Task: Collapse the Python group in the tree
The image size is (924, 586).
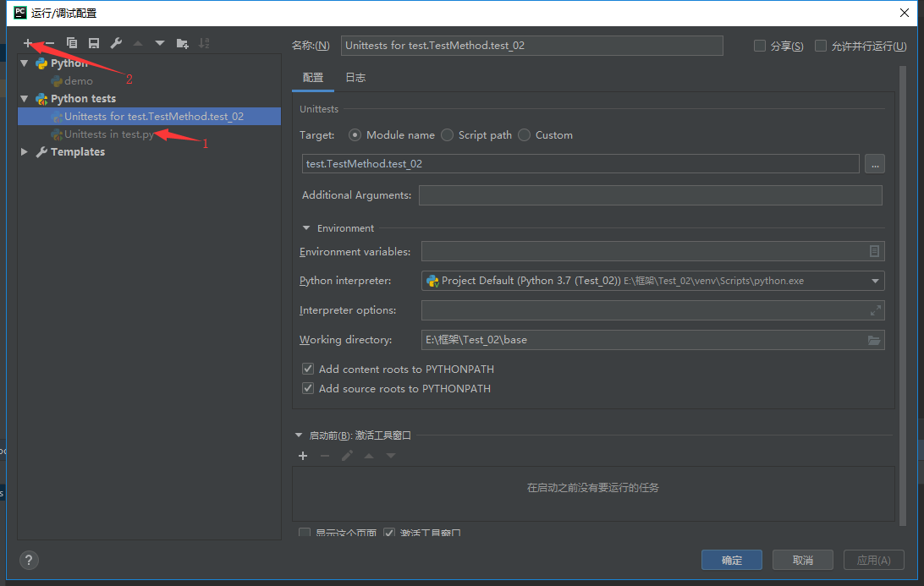Action: point(25,63)
